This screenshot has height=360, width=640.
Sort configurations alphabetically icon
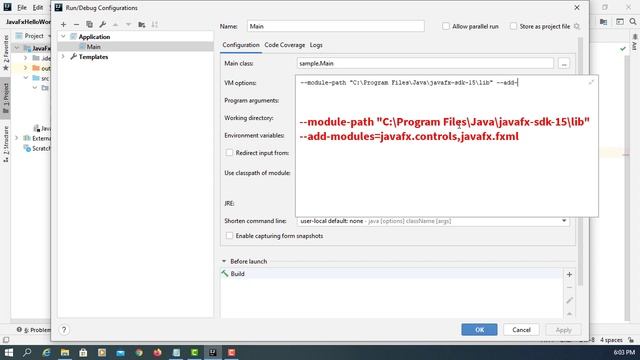pyautogui.click(x=155, y=24)
